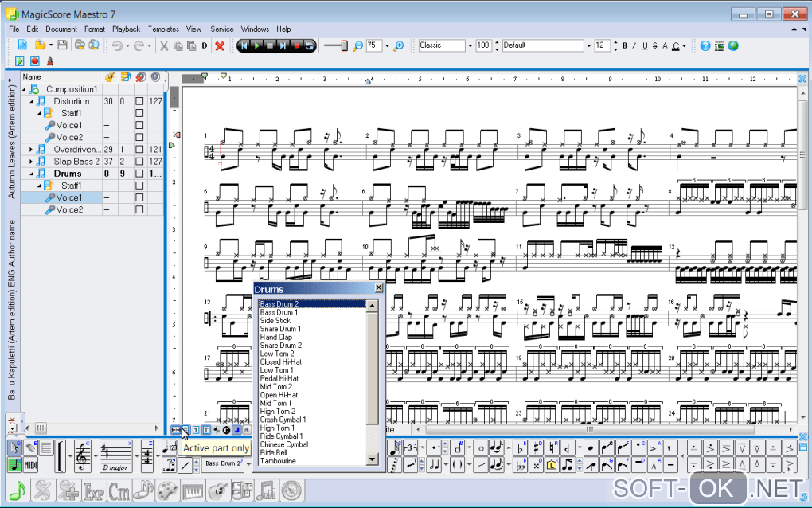
Task: Open the help question mark icon
Action: click(x=705, y=46)
